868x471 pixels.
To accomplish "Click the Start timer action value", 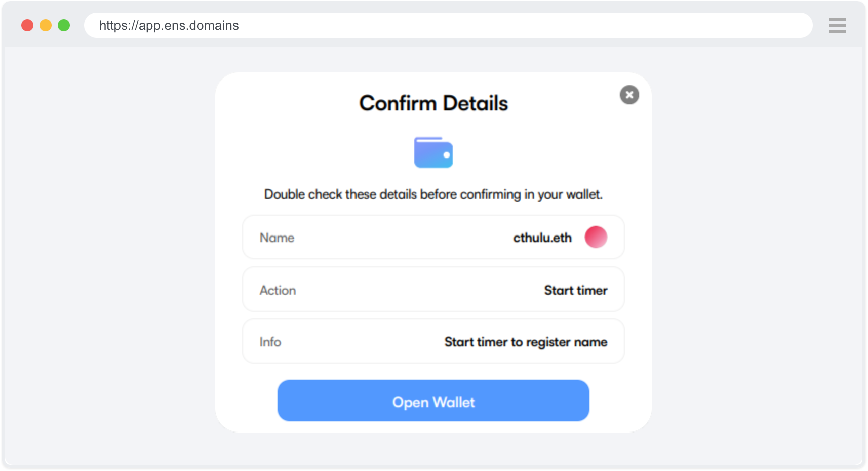I will (x=575, y=290).
